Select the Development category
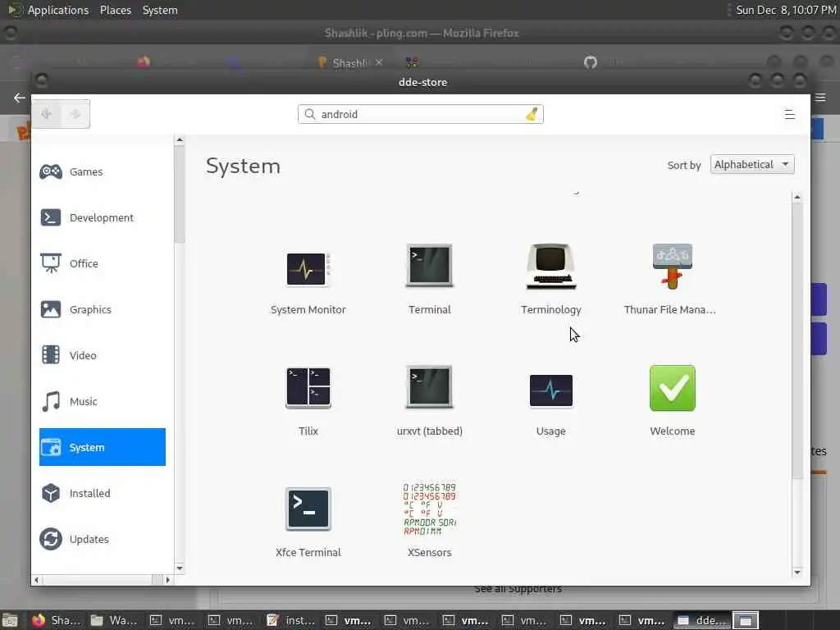Screen dimensions: 840x630 pyautogui.click(x=102, y=217)
